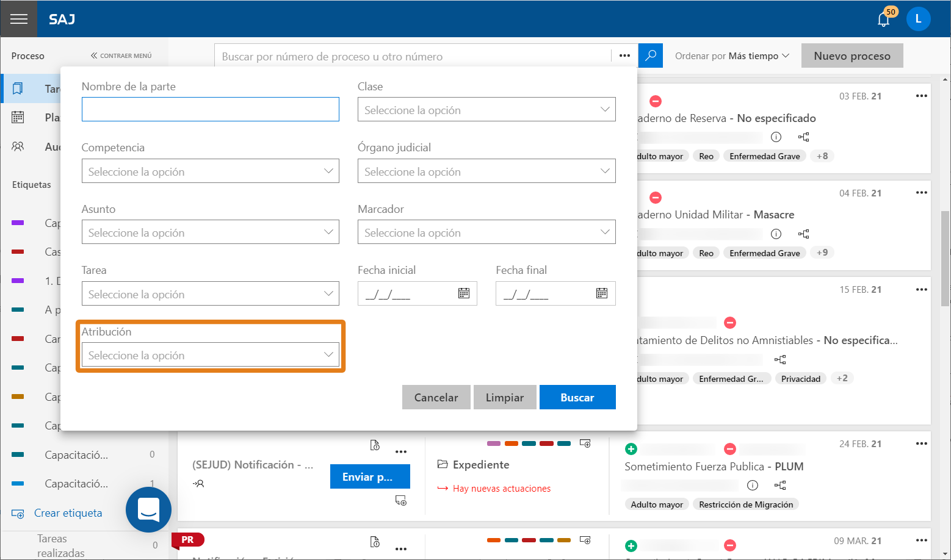Open the Clase dropdown
Screen dimensions: 951x560
[486, 110]
